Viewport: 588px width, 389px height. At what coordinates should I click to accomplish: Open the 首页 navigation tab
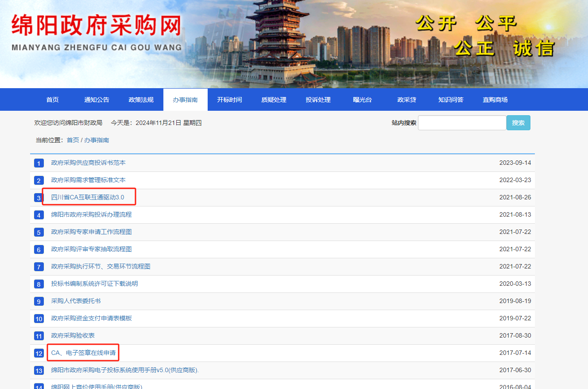click(52, 100)
